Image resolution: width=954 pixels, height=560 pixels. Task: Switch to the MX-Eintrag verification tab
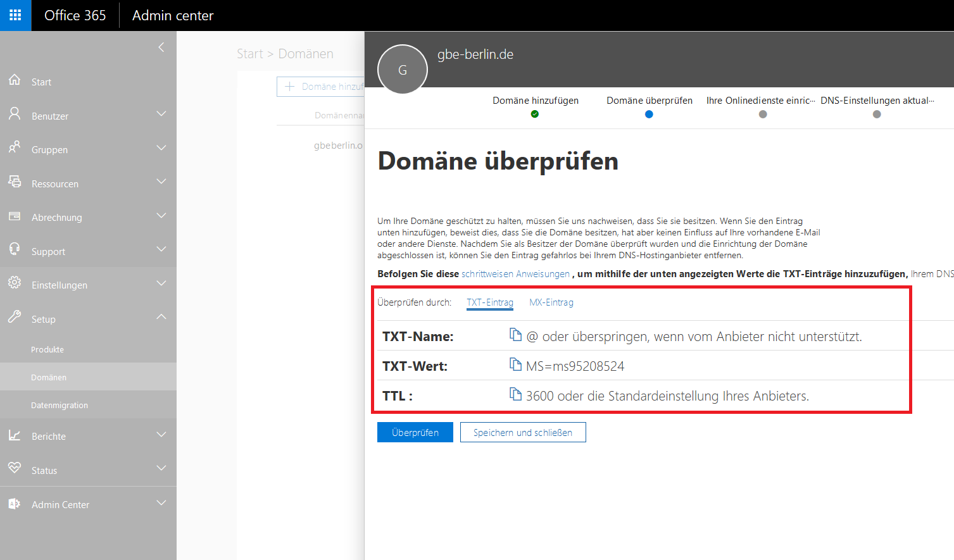pyautogui.click(x=551, y=302)
